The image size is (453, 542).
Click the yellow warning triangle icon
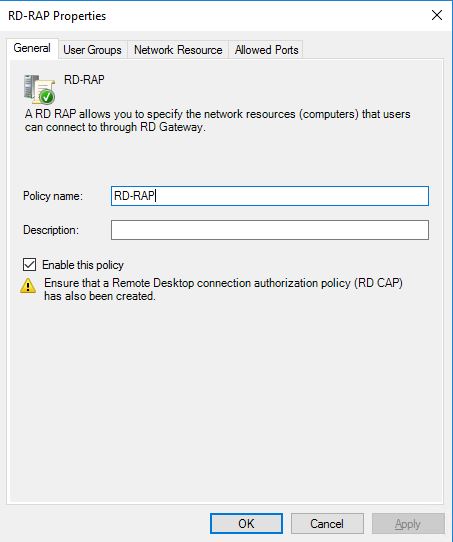[28, 286]
